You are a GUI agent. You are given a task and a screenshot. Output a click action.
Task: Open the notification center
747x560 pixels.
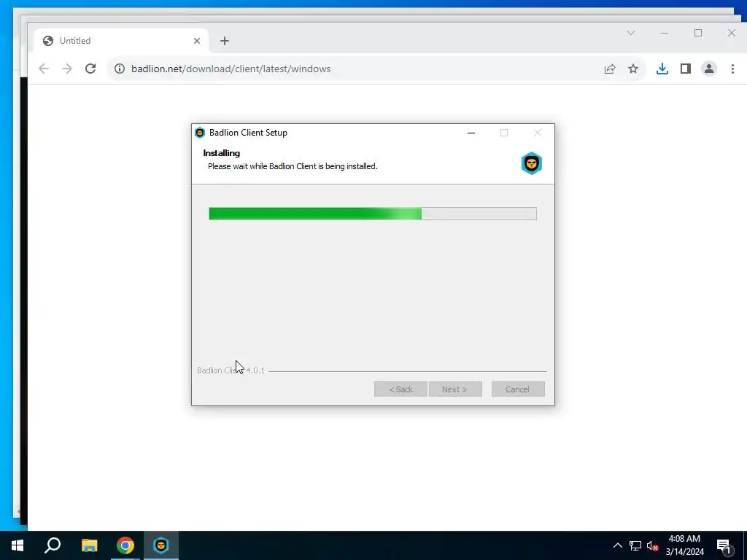(724, 546)
